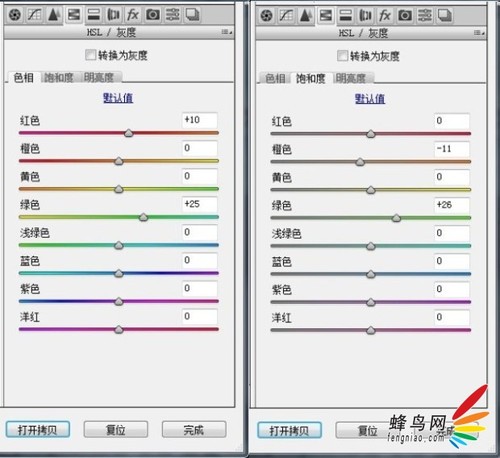The image size is (500, 458).
Task: Open the Camera Calibration icon in the Hue window
Action: (x=153, y=15)
